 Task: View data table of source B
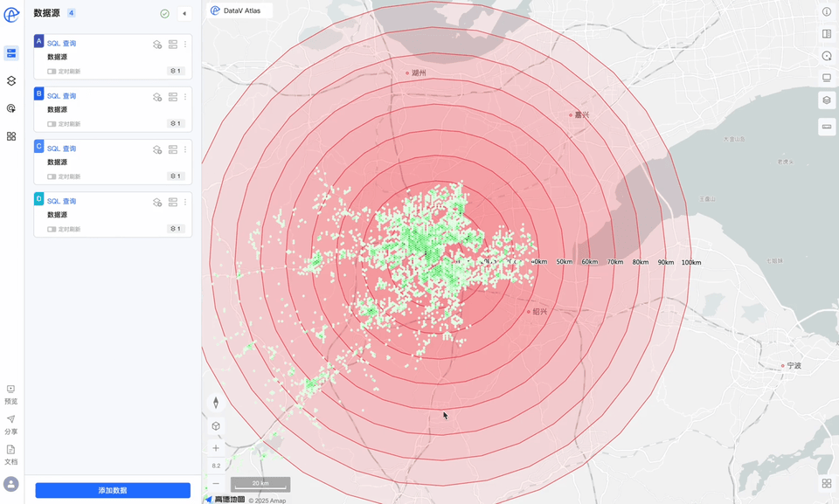tap(173, 97)
